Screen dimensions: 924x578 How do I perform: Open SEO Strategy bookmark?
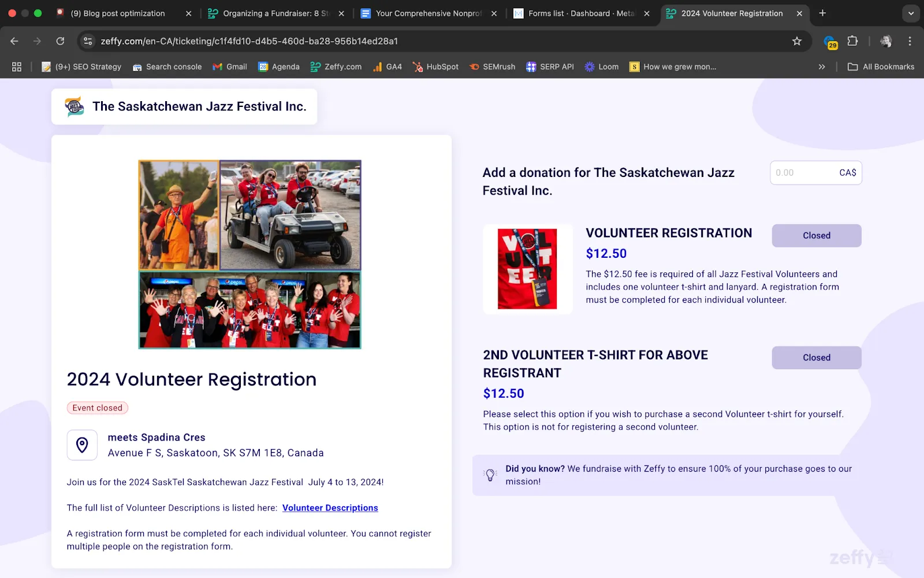[x=81, y=67]
